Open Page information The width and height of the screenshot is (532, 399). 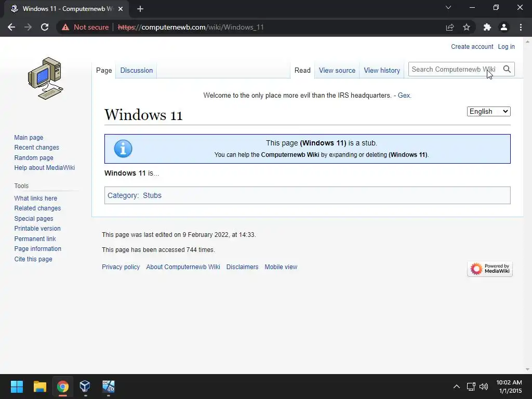click(x=37, y=249)
